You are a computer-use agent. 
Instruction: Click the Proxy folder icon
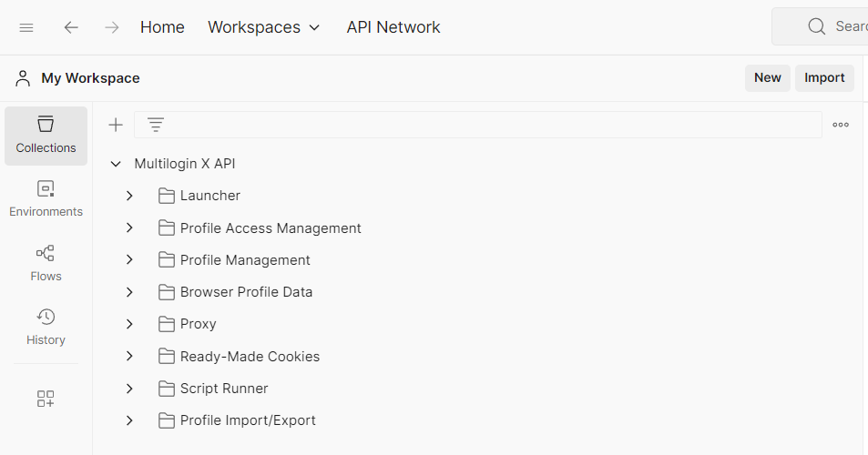tap(167, 324)
